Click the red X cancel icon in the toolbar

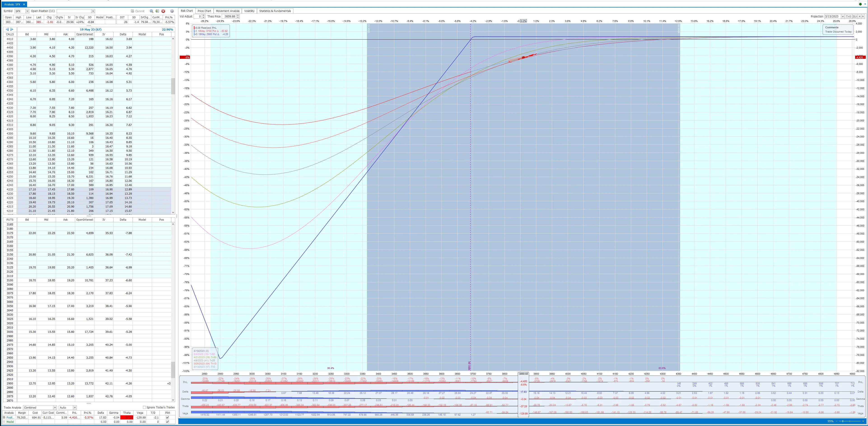(x=164, y=11)
